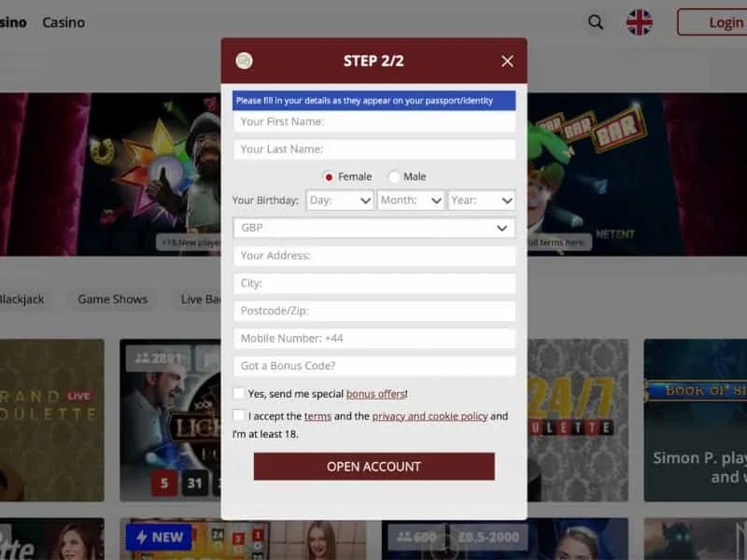Screen dimensions: 747x560
Task: Click the OPEN ACCOUNT button
Action: pos(374,467)
